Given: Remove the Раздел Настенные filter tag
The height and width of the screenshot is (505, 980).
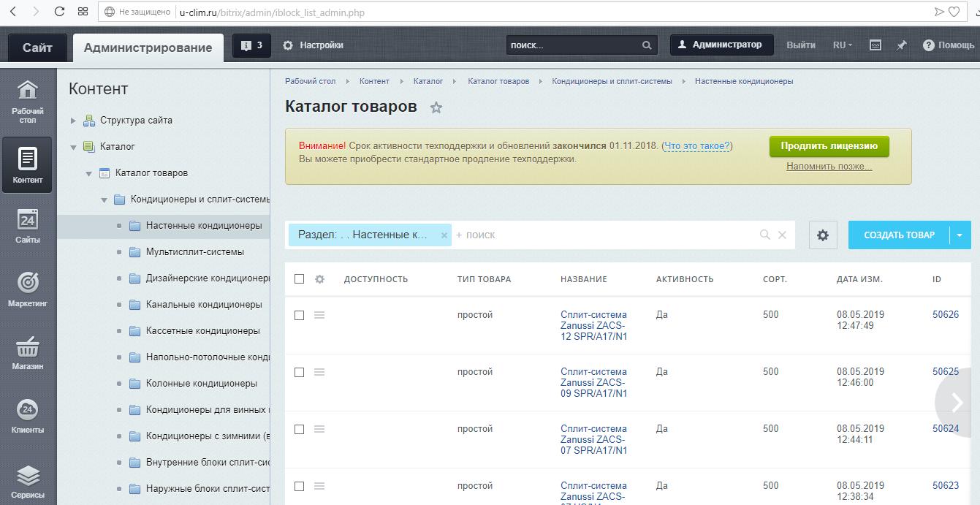Looking at the screenshot, I should [x=444, y=235].
